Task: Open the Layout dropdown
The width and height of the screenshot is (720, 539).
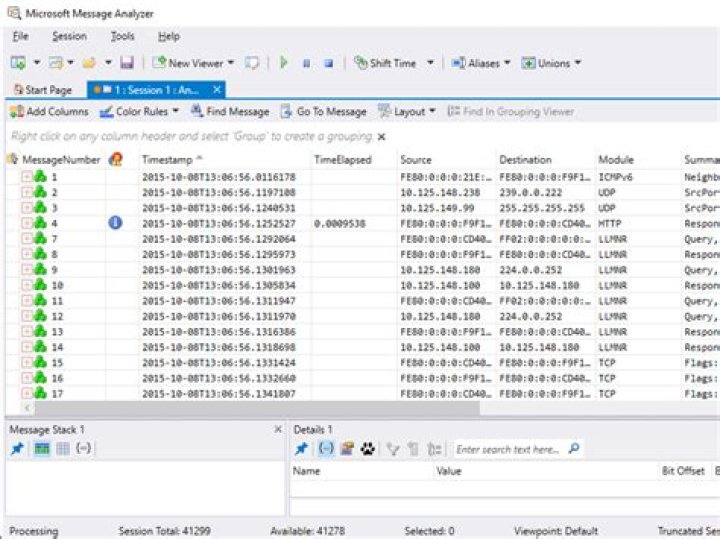Action: point(406,112)
